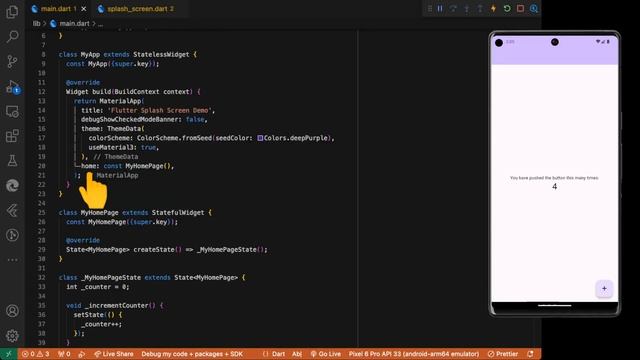
Task: Change the Dart language mode
Action: point(278,354)
